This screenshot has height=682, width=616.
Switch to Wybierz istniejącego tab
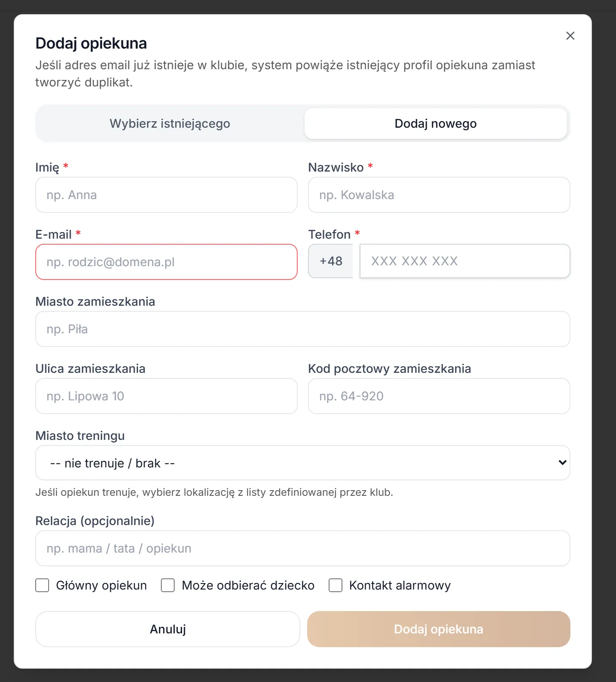(x=170, y=123)
